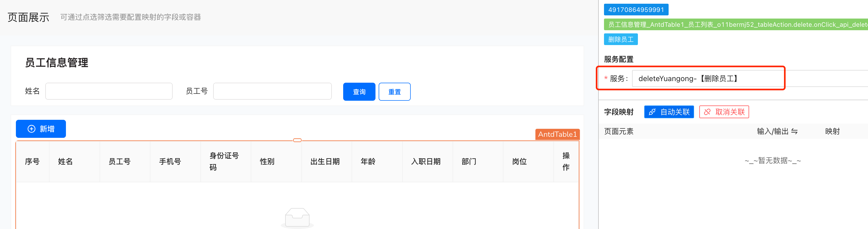Viewport: 868px width, 229px height.
Task: Click the 员工信息管理 page title
Action: 57,63
